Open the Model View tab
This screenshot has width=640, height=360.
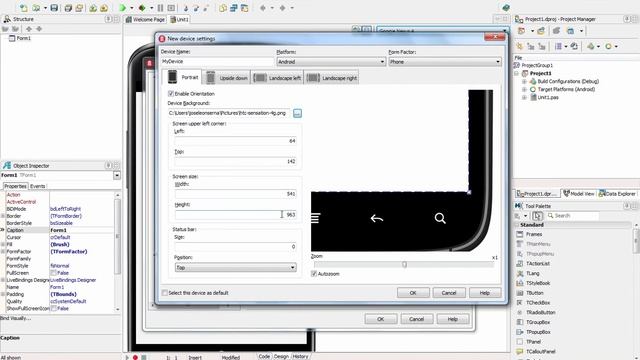click(579, 194)
